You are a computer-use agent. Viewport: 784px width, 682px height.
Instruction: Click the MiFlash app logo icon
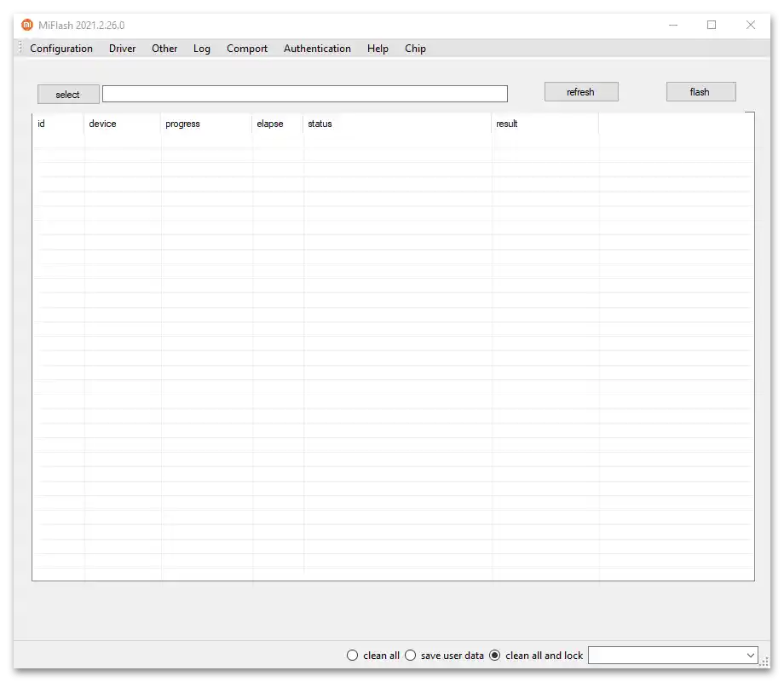(x=27, y=25)
